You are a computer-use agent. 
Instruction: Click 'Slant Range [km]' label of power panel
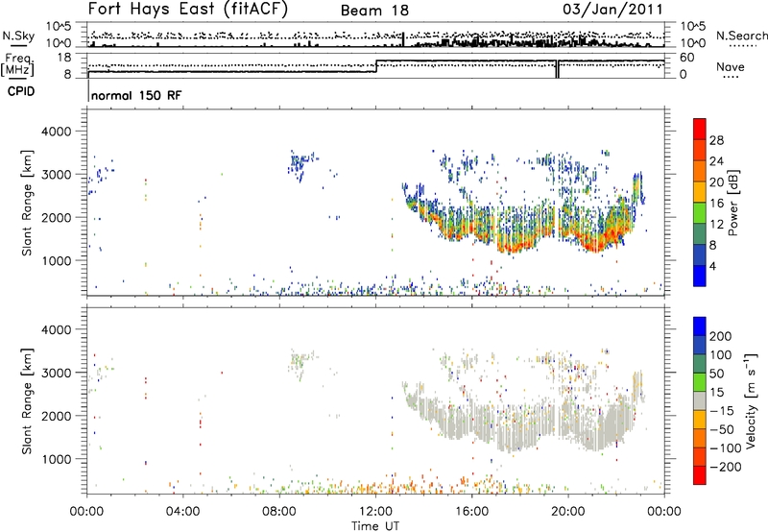coord(27,203)
